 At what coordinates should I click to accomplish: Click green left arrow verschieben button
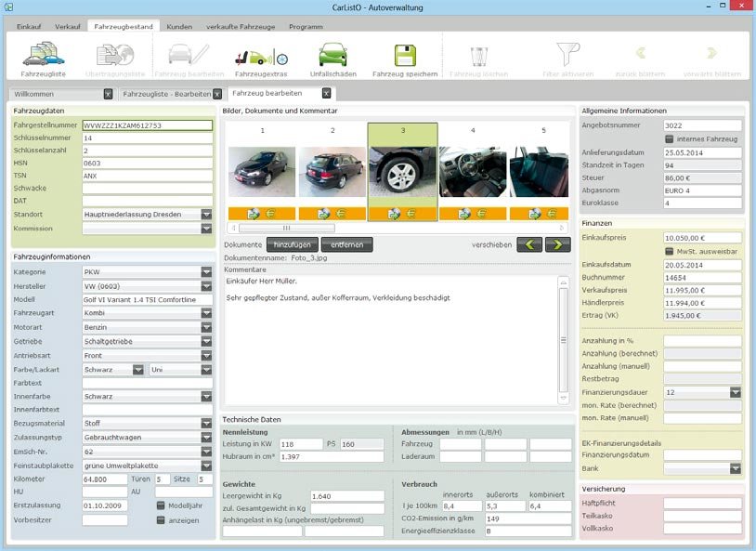[529, 244]
